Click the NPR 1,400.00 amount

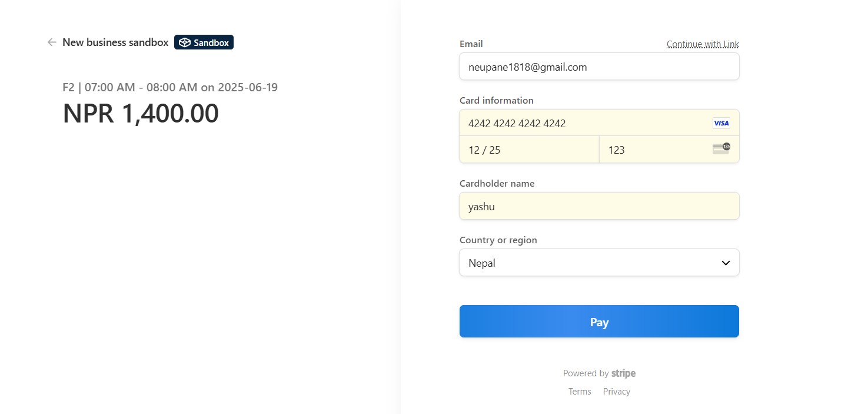point(141,114)
